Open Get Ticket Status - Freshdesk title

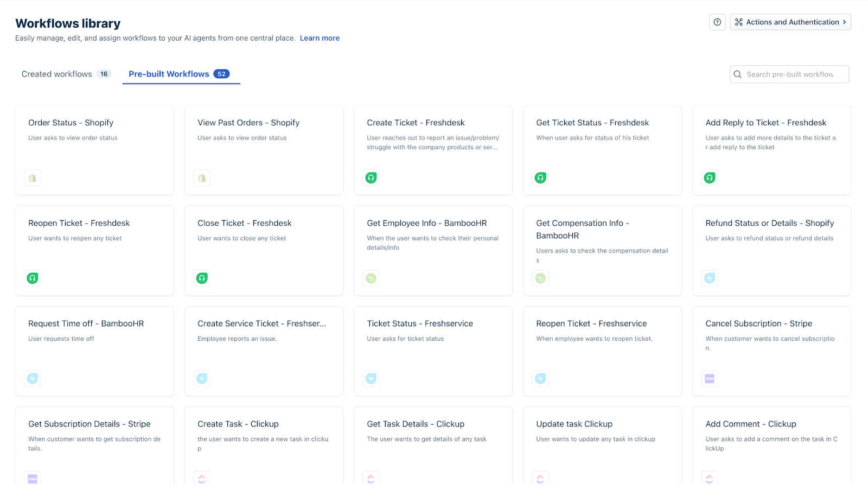click(592, 123)
